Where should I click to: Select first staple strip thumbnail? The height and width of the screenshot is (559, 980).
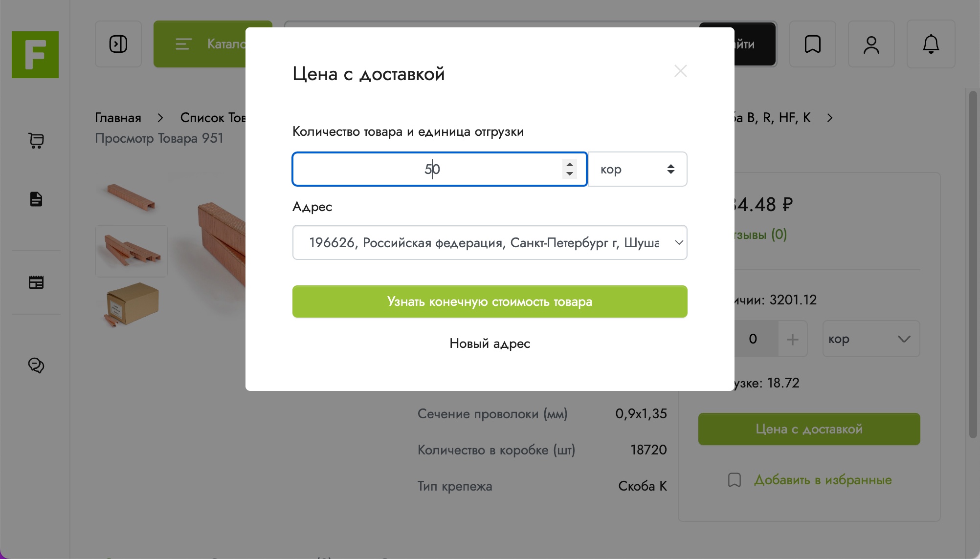pos(131,196)
